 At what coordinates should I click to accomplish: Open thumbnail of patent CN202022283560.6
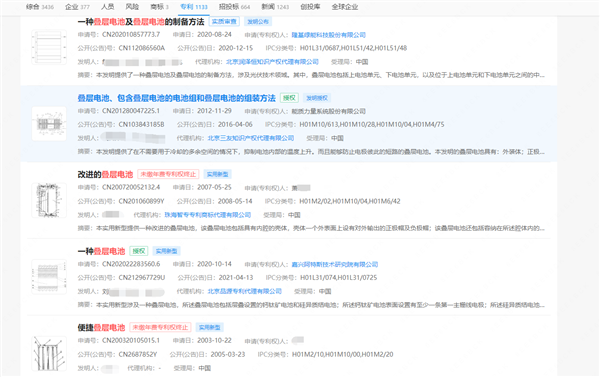click(49, 277)
